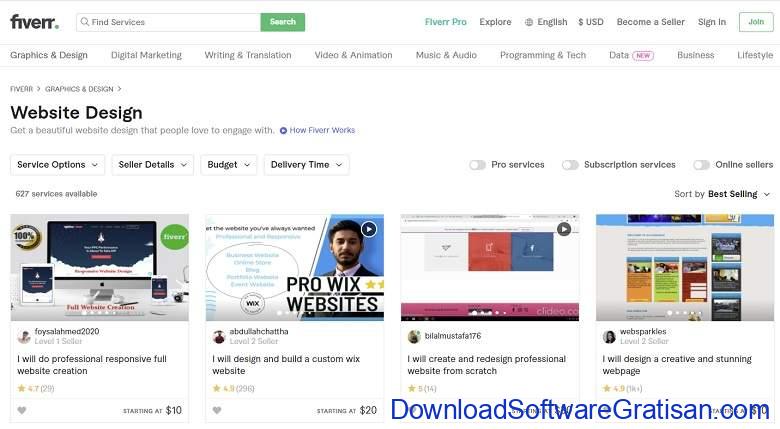The image size is (780, 429).
Task: Click bilalmustafa176 seller avatar
Action: coord(414,337)
